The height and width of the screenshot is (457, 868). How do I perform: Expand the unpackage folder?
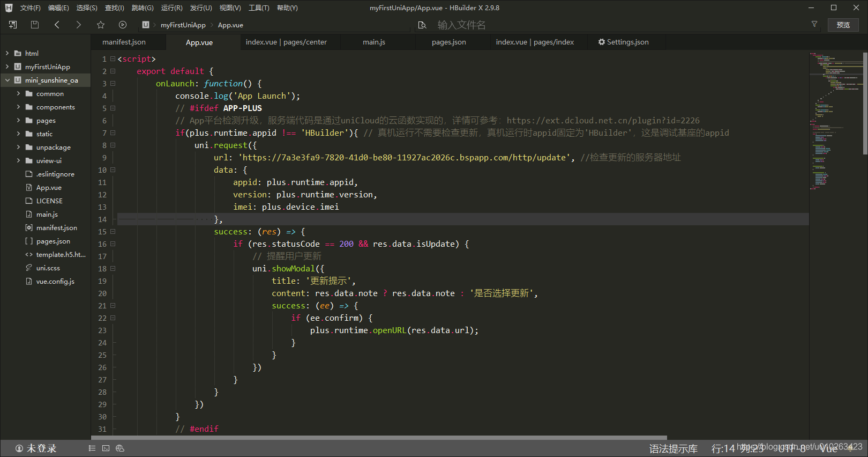click(18, 147)
